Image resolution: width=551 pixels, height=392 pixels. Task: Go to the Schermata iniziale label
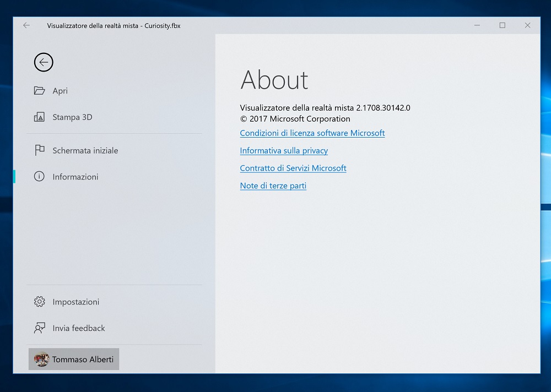85,150
